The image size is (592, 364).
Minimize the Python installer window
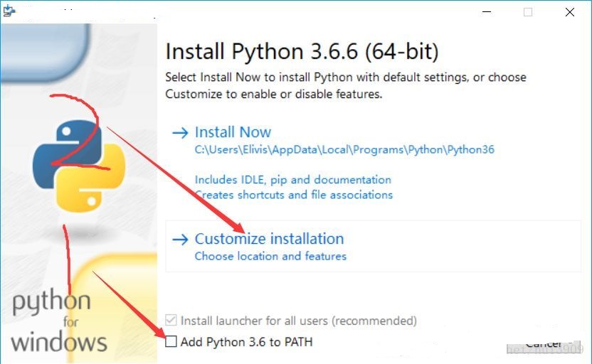click(487, 12)
